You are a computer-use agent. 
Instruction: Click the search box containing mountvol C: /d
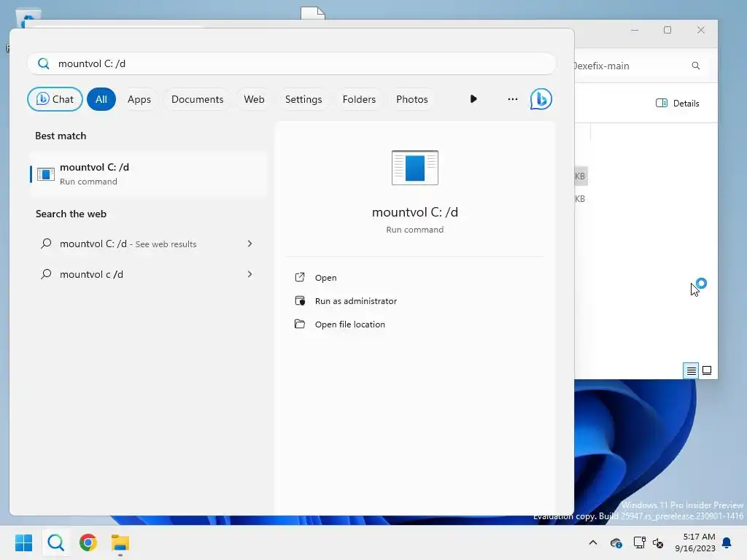click(292, 63)
